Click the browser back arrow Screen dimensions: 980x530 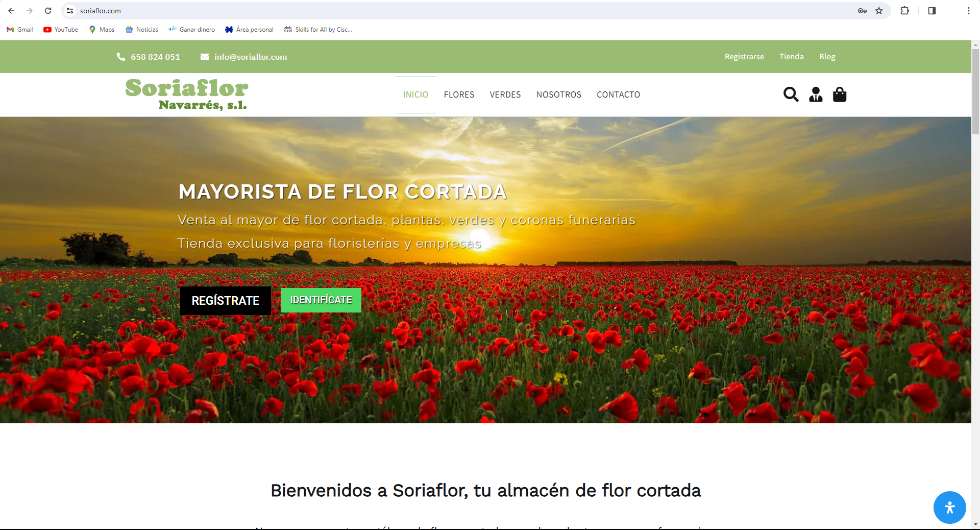pyautogui.click(x=11, y=11)
